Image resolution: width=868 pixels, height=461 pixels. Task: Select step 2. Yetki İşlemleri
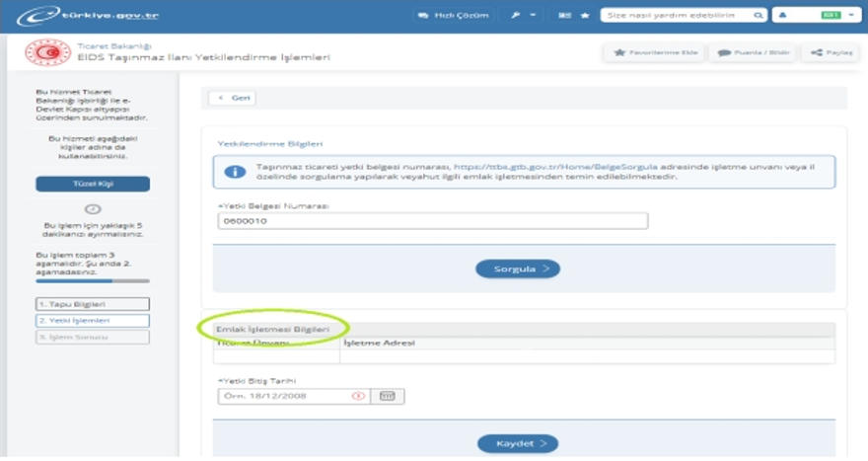click(92, 321)
